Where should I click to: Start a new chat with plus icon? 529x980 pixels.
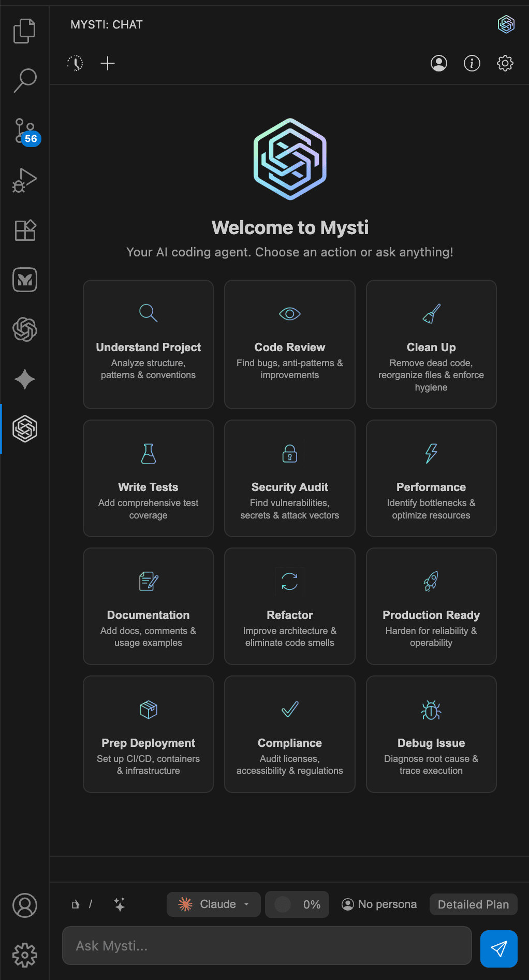(108, 63)
